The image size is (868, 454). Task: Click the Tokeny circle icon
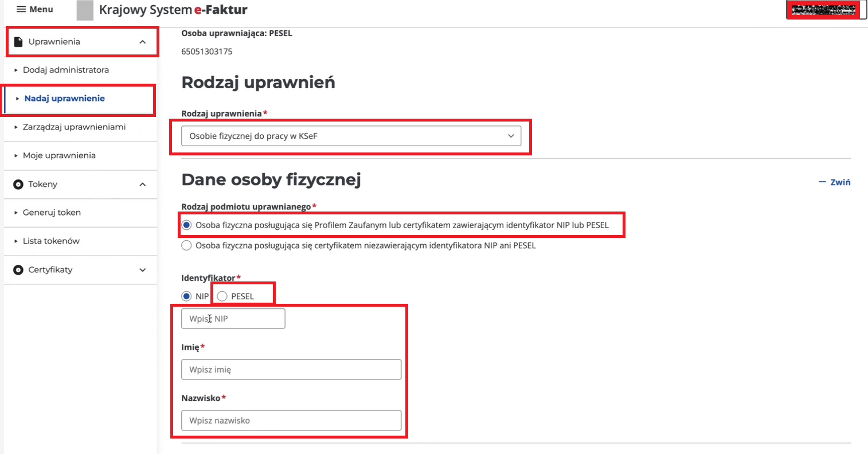pyautogui.click(x=18, y=184)
